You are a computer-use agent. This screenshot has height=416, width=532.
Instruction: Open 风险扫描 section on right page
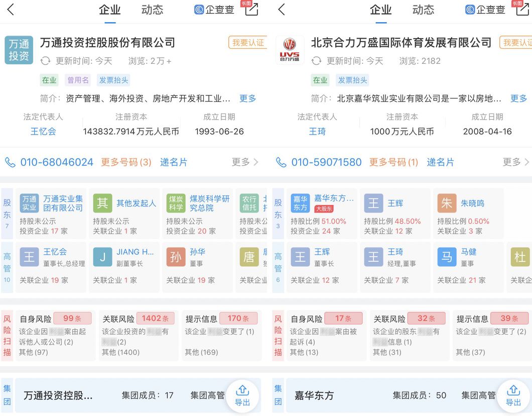coord(278,335)
